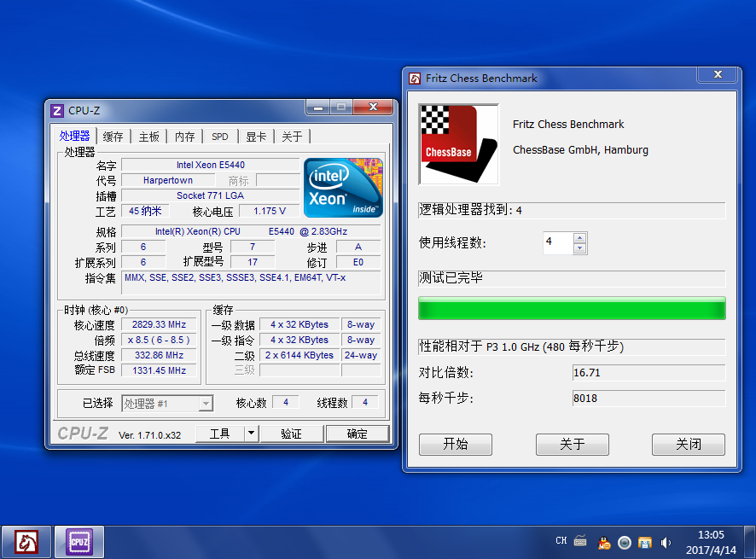756x559 pixels.
Task: Click 开始 to start the benchmark
Action: coord(456,444)
